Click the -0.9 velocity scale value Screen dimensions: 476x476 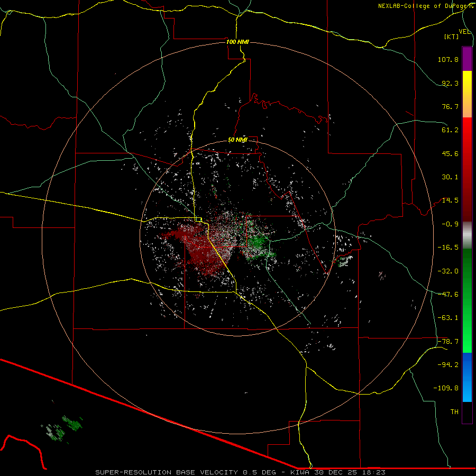tap(450, 224)
